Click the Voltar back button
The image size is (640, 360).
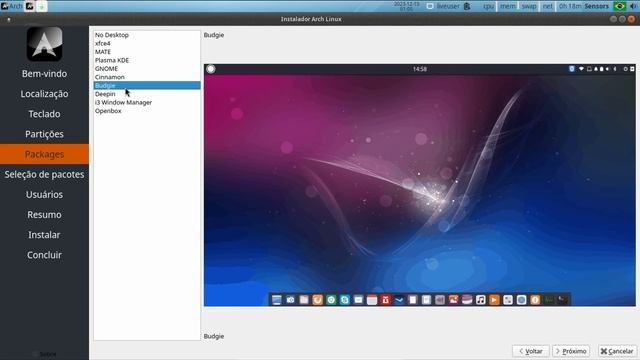pyautogui.click(x=531, y=351)
